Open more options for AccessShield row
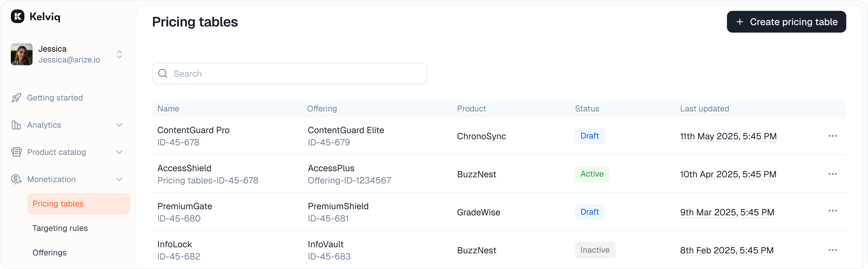This screenshot has width=868, height=269. 832,174
